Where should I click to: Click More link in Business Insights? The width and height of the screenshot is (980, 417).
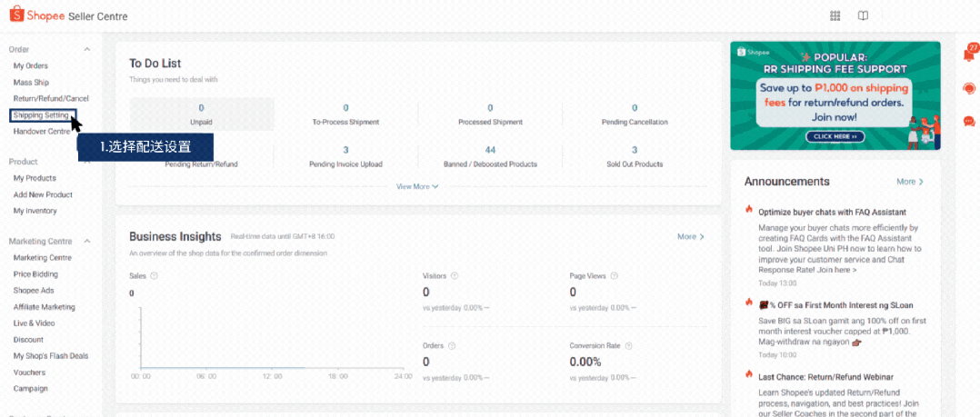[x=691, y=236]
